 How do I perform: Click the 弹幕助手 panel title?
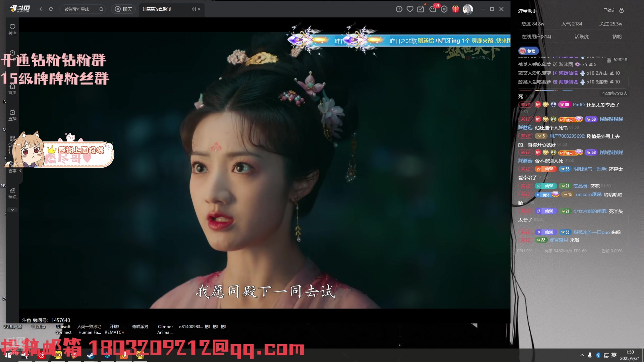(527, 11)
